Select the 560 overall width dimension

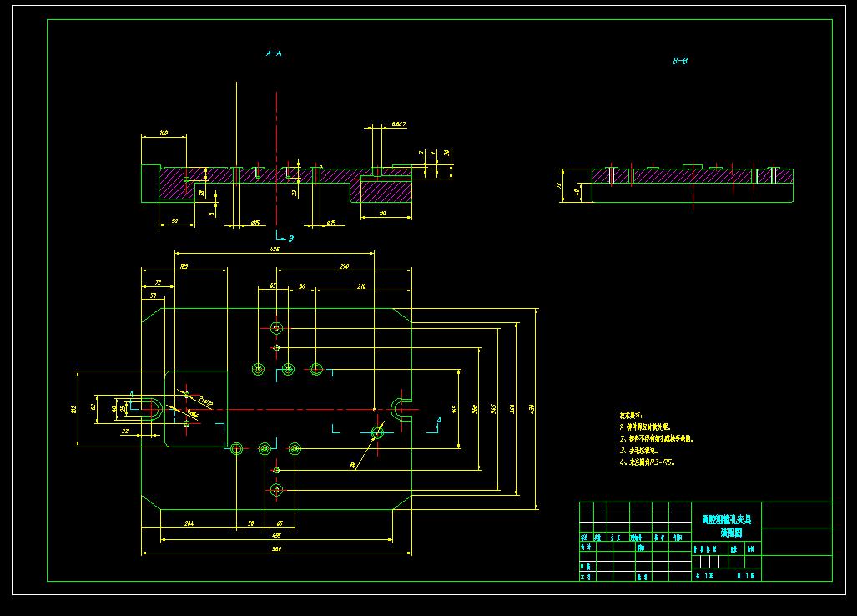pyautogui.click(x=276, y=548)
